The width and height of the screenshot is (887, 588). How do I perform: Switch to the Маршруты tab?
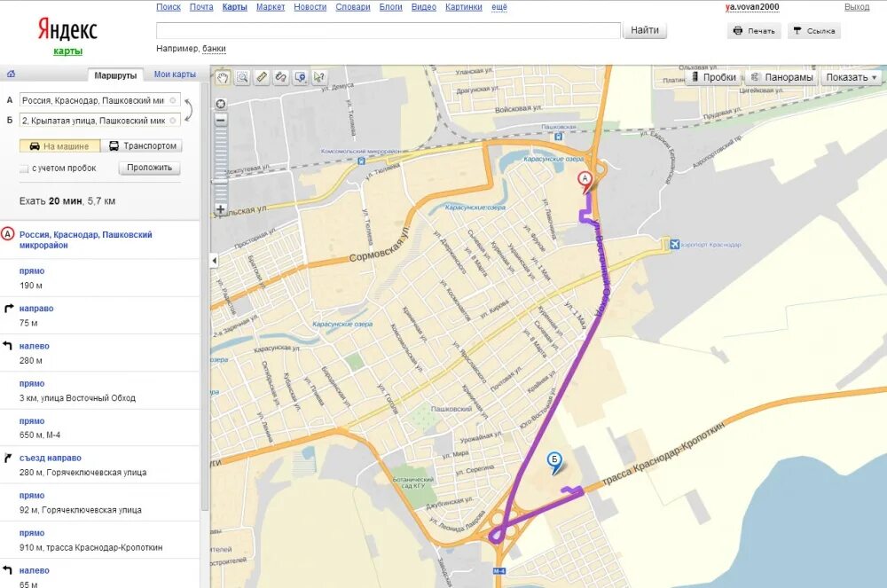point(115,75)
